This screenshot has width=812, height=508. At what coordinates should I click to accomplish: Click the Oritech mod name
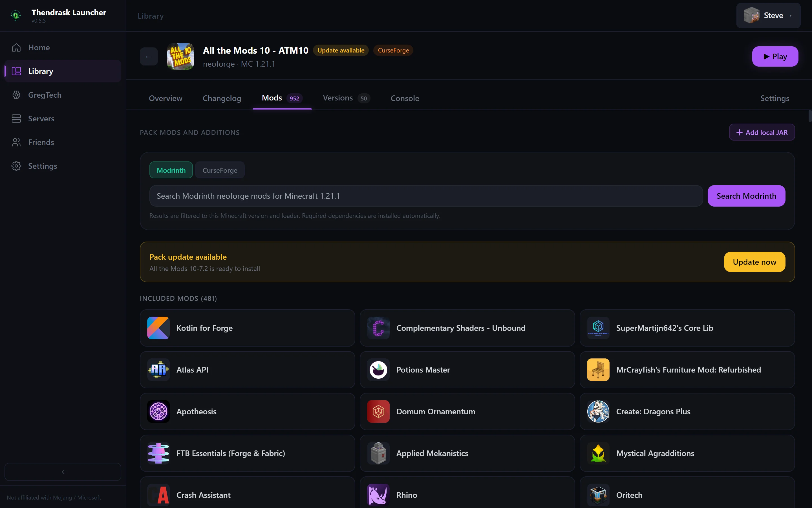(629, 495)
